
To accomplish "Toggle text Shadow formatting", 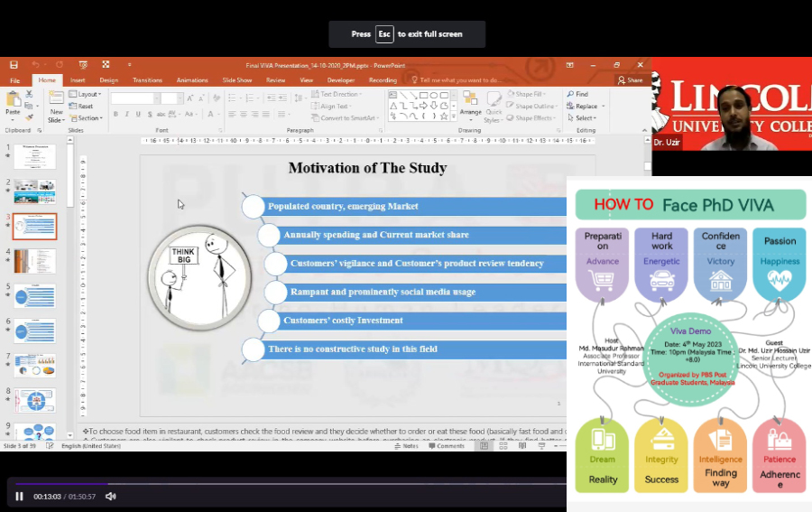I will [150, 114].
